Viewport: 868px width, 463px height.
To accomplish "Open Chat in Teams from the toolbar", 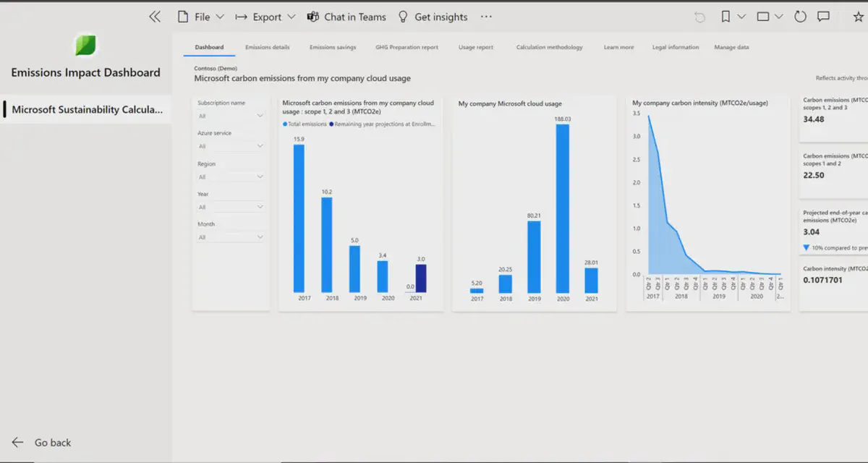I will (346, 16).
